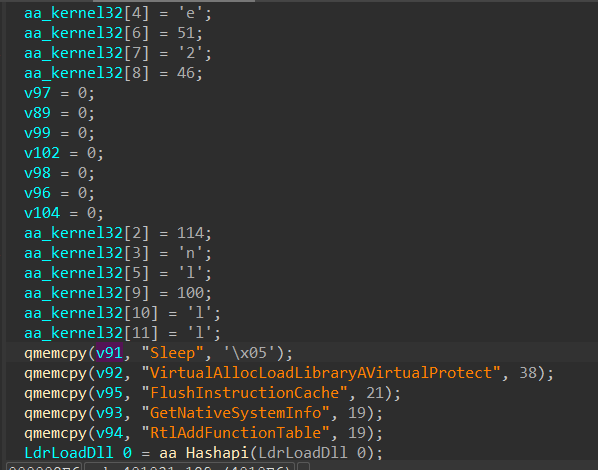Click variable v95 in qmemcpy call
Viewport: 598px width, 470px height.
pos(109,393)
